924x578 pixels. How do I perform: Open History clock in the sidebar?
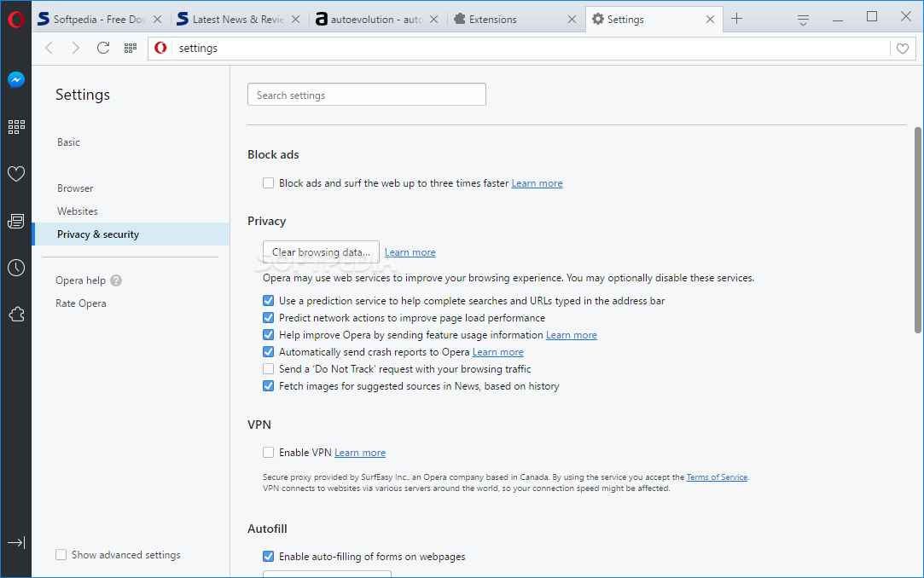click(16, 268)
